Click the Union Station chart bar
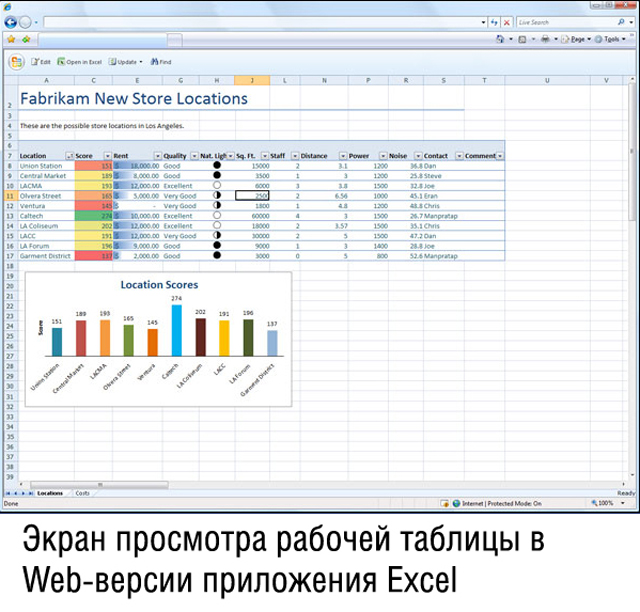640x612 pixels. (57, 342)
